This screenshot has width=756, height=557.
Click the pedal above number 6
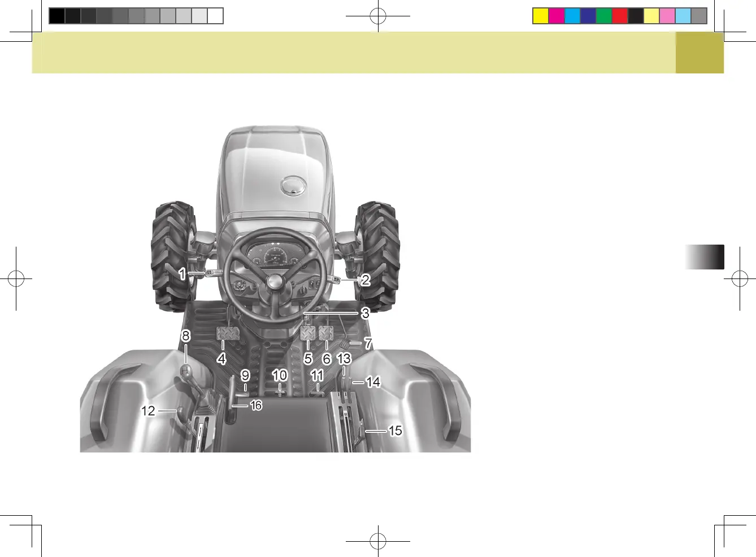click(326, 333)
